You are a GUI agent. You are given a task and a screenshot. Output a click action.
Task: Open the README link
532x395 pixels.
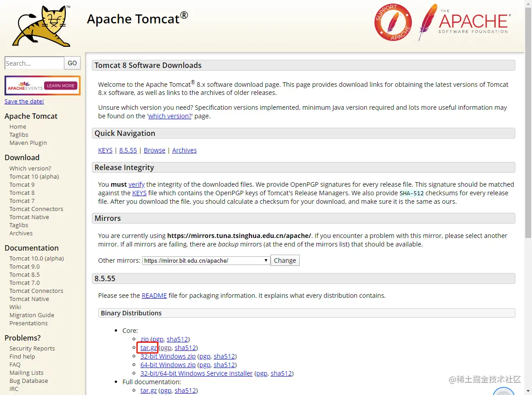(154, 296)
